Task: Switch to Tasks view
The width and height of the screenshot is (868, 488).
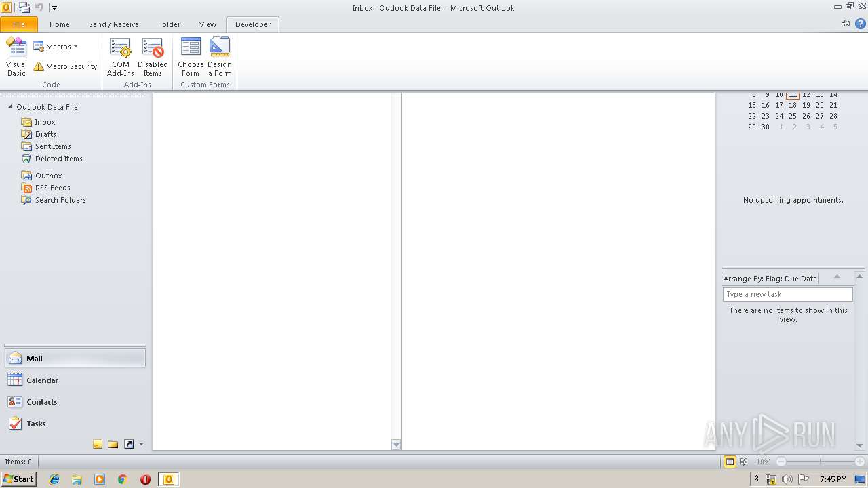Action: 75,424
